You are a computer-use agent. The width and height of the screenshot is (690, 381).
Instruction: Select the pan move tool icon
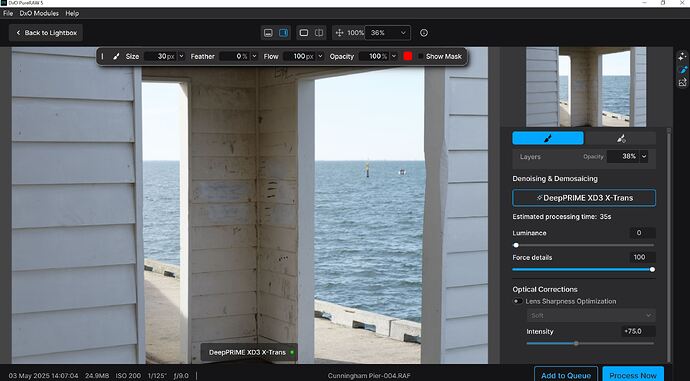coord(339,33)
